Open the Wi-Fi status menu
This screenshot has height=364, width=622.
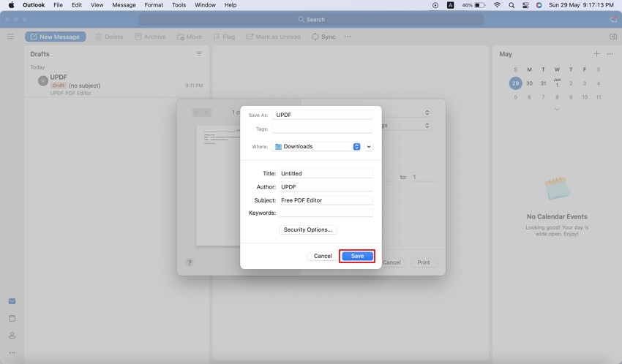click(x=497, y=5)
